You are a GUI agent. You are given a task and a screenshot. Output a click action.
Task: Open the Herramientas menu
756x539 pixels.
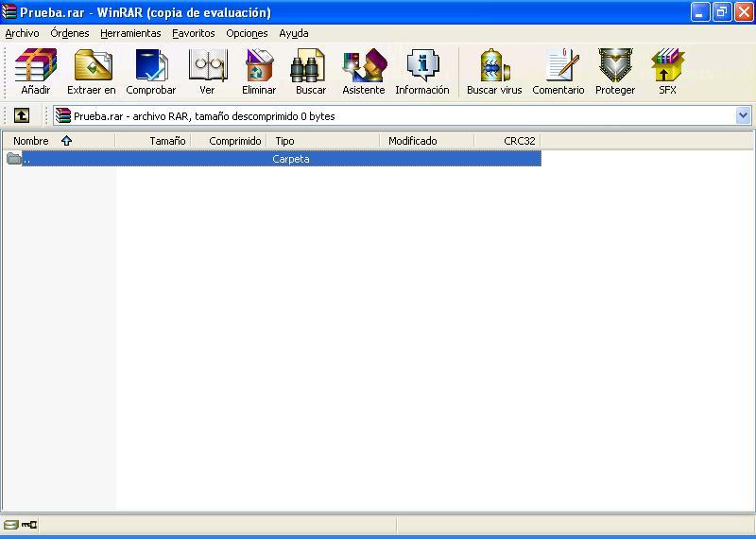[x=130, y=33]
